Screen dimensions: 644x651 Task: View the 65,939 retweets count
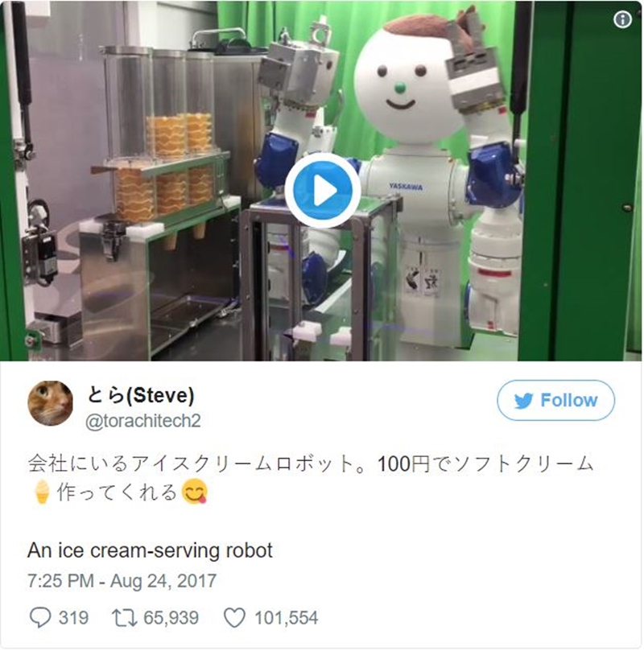coord(171,618)
